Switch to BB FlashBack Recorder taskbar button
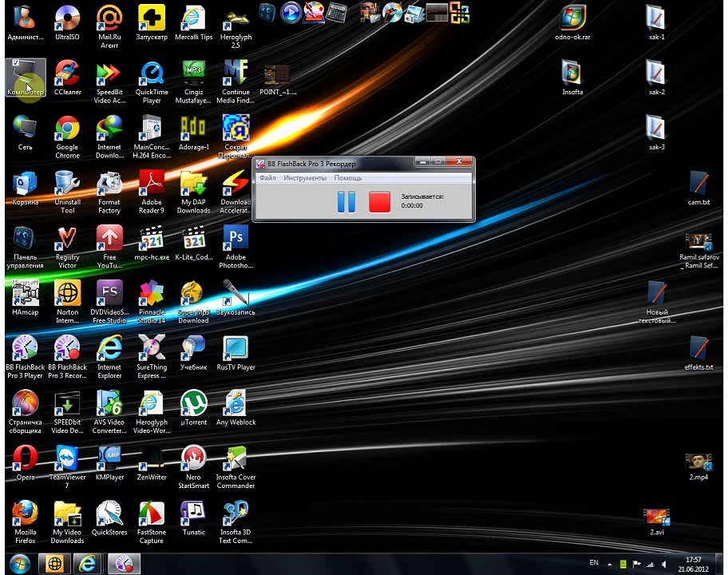This screenshot has height=575, width=728. [124, 564]
